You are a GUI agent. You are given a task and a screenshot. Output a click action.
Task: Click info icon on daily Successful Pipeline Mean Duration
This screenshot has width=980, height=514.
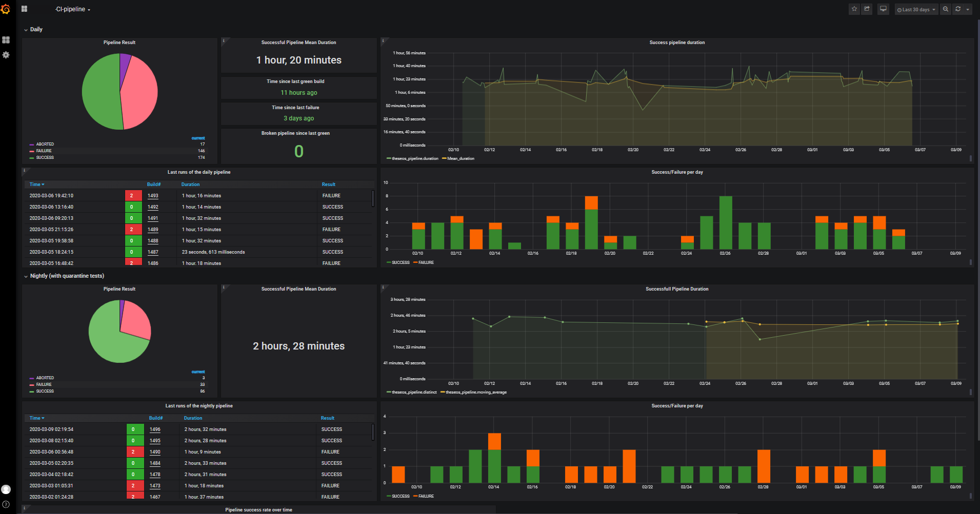(224, 40)
